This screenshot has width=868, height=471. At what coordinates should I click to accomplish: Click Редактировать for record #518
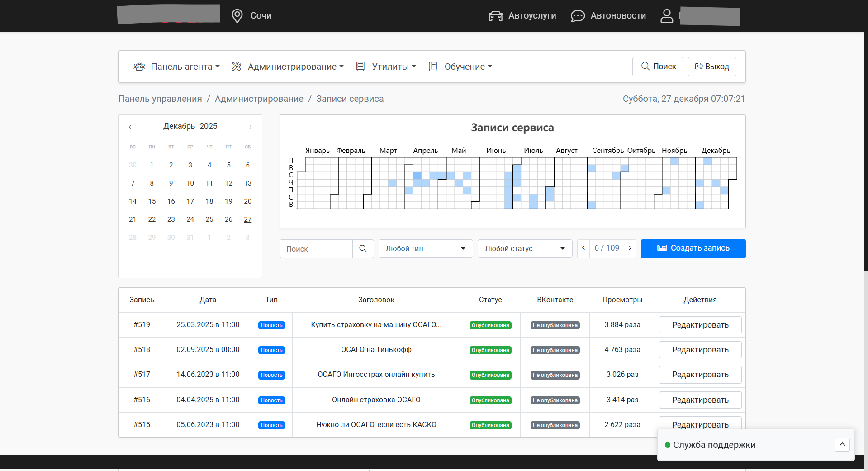click(x=700, y=350)
